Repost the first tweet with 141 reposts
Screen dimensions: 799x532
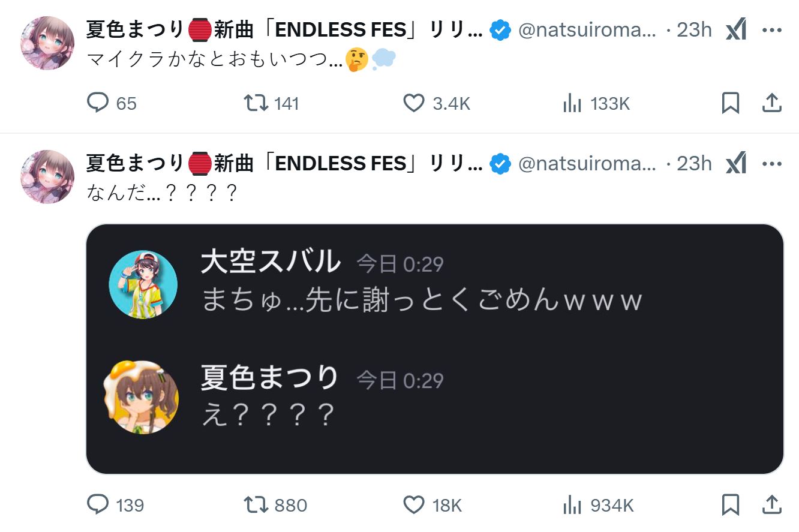pos(257,103)
